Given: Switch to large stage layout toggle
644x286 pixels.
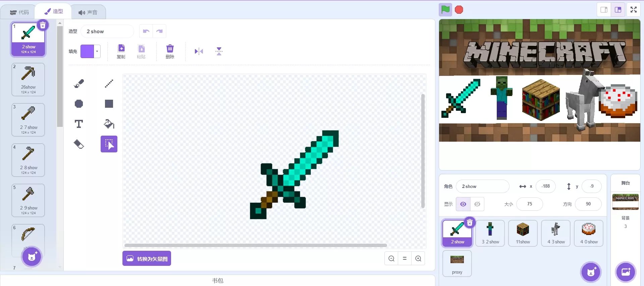Looking at the screenshot, I should 618,10.
